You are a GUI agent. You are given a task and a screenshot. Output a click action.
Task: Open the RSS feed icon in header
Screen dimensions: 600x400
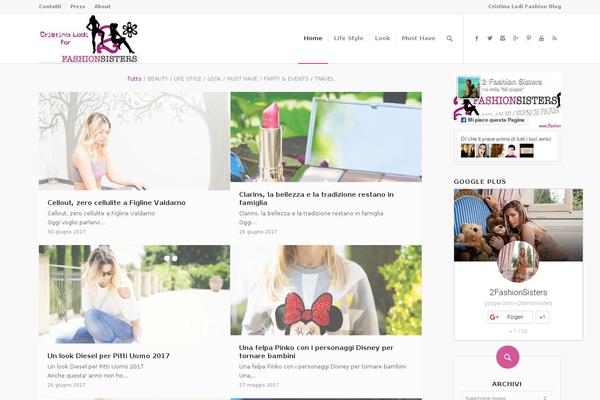pyautogui.click(x=554, y=38)
